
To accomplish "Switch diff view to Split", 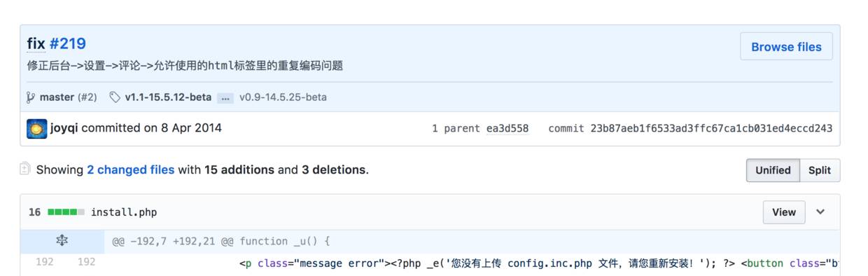I will [820, 170].
